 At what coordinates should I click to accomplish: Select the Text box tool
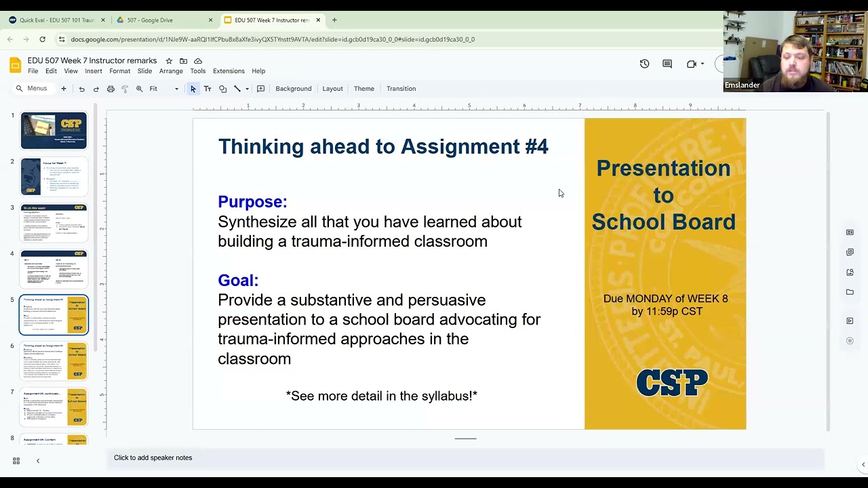[x=208, y=89]
